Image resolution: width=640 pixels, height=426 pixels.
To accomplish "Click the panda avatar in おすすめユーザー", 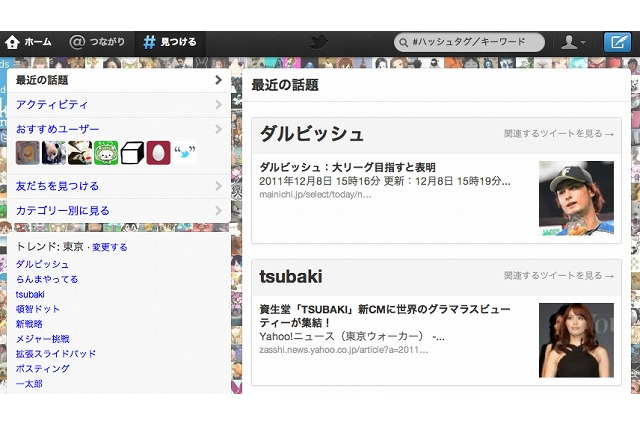I will point(54,153).
